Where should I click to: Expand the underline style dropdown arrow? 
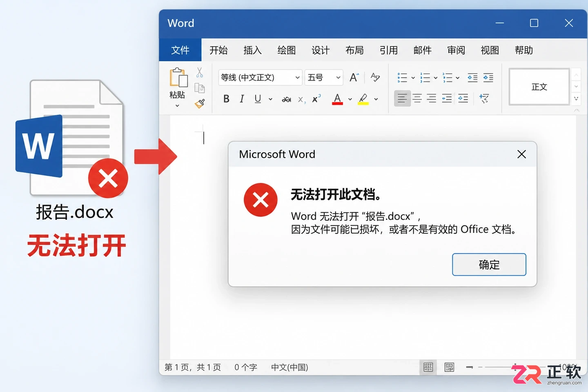[x=270, y=99]
